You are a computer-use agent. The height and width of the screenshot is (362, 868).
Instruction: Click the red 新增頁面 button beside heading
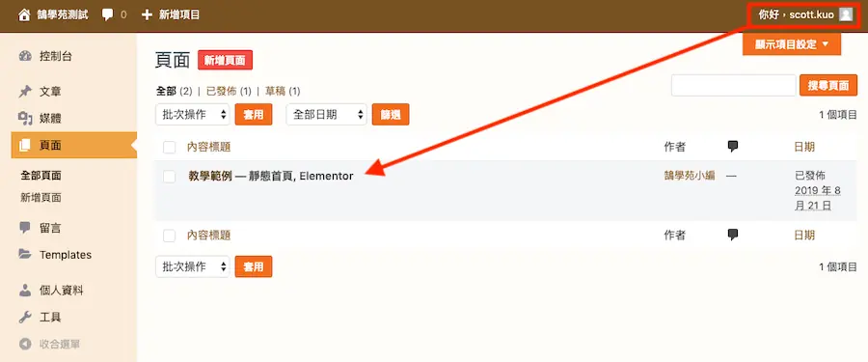226,61
